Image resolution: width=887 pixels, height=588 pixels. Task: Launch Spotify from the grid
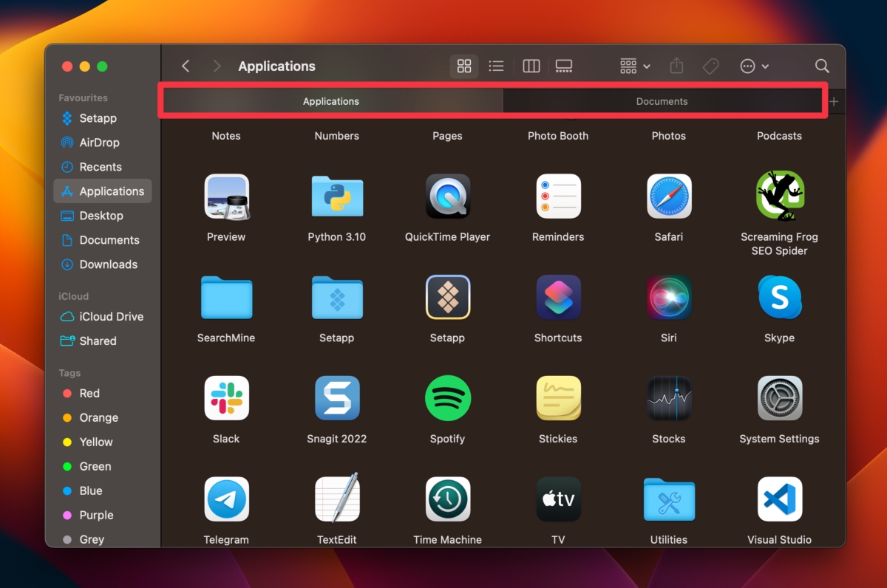[x=447, y=398]
